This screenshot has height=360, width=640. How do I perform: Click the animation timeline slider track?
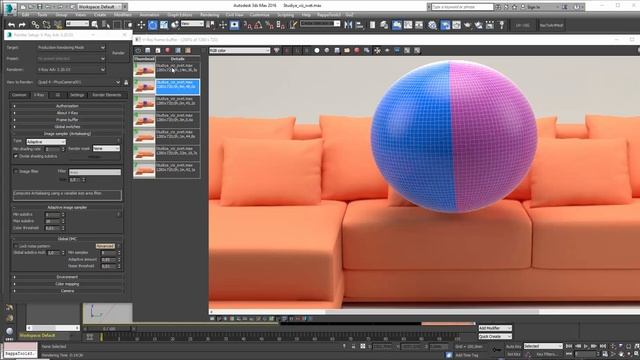[280, 337]
